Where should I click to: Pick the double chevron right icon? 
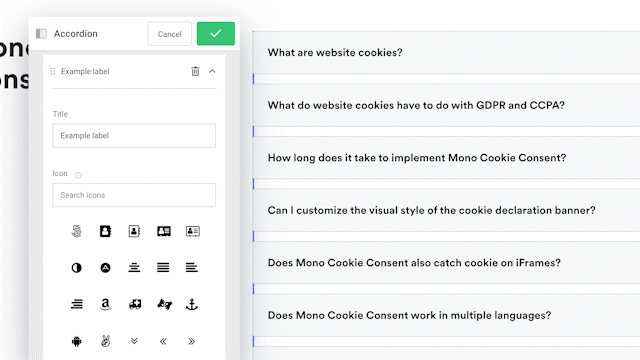(191, 341)
